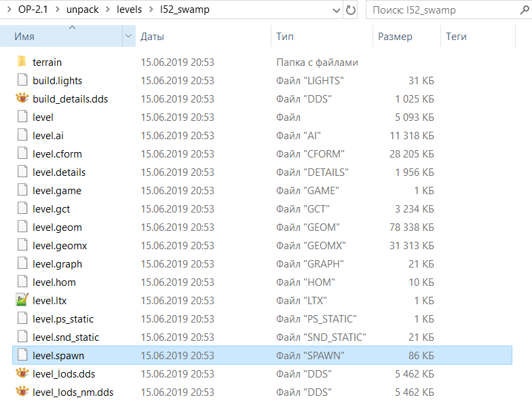Open the address bar history dropdown
The height and width of the screenshot is (404, 532).
[337, 10]
